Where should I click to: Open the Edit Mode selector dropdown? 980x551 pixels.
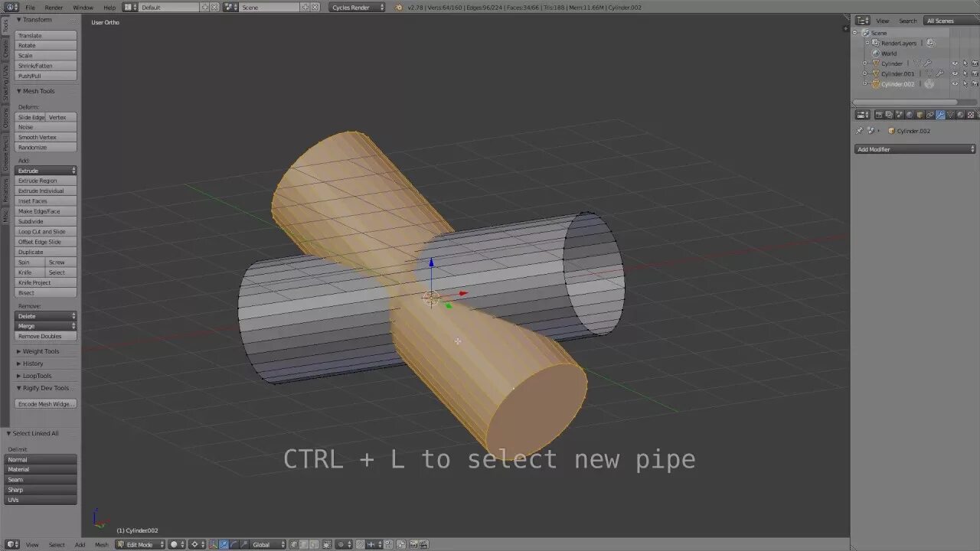pos(141,544)
